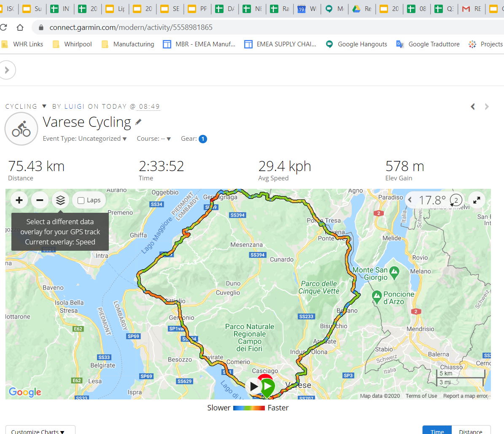Open the Google Traduttore bookmark
The image size is (504, 434).
coord(428,44)
